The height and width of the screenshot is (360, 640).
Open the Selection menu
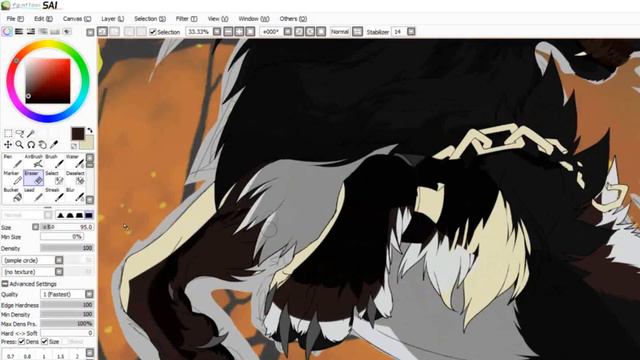pyautogui.click(x=150, y=19)
